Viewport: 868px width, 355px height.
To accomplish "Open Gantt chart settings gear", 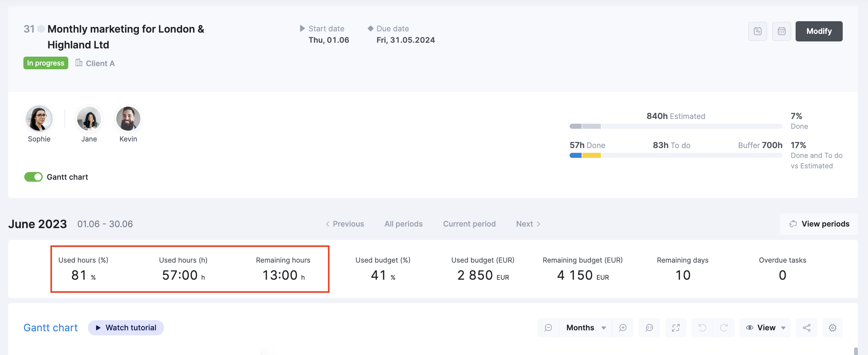I will tap(832, 327).
